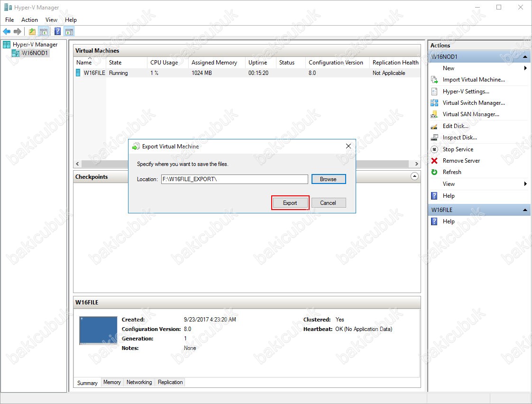Click the Assigned Memory column header
Viewport: 532px width, 404px height.
[217, 63]
